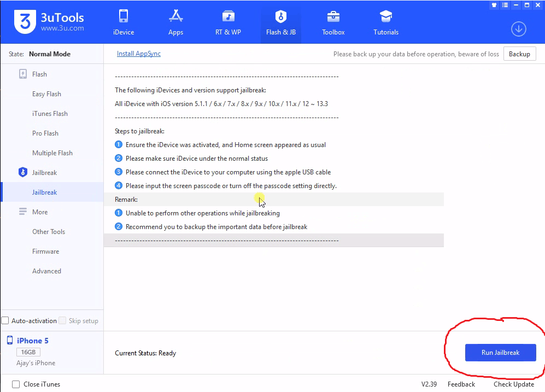Click the Jailbreak shield icon in sidebar
This screenshot has width=545, height=392.
23,172
